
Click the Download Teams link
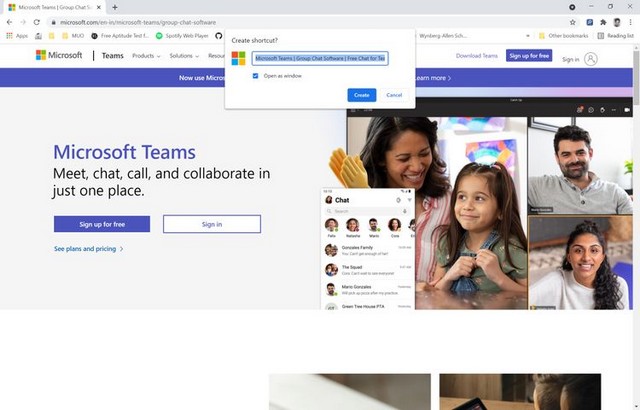point(477,55)
